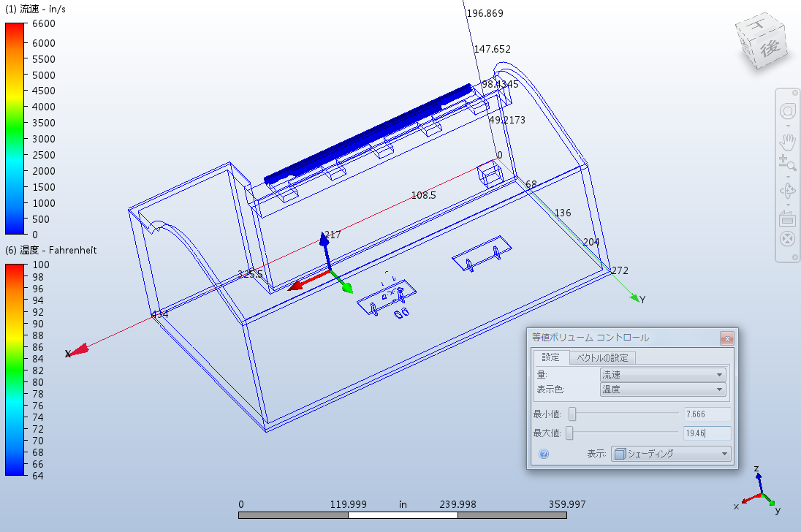Close the 等値ボリューム コントロール dialog

coord(727,338)
